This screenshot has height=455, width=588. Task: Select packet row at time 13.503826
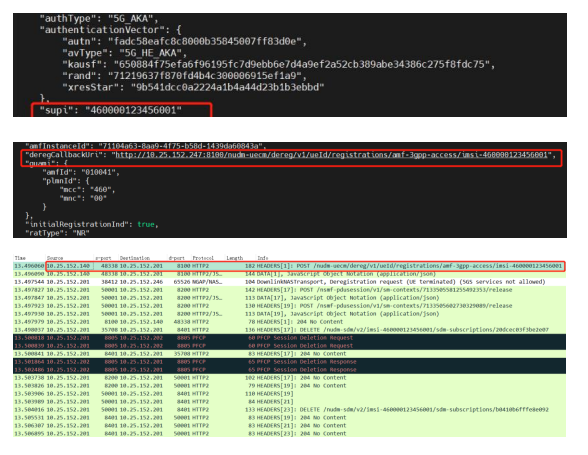point(290,386)
